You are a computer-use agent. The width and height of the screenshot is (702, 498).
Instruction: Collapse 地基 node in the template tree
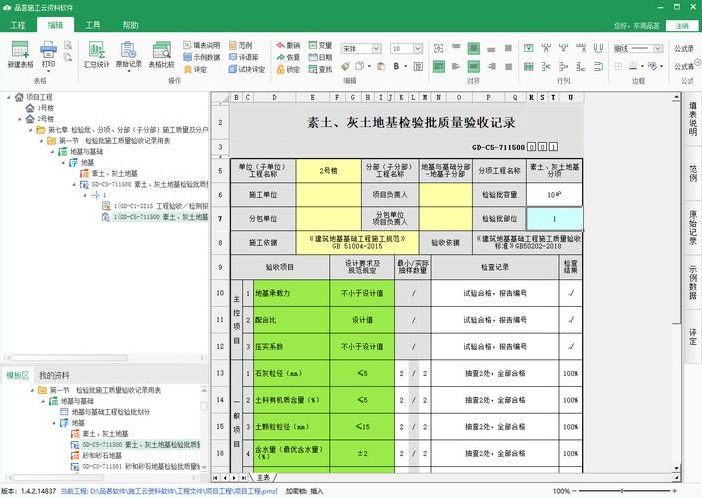tap(54, 423)
